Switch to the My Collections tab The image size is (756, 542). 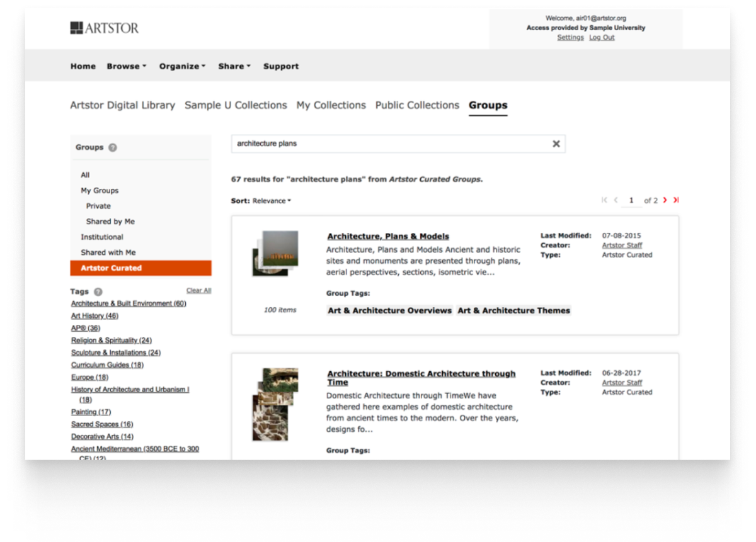click(331, 105)
